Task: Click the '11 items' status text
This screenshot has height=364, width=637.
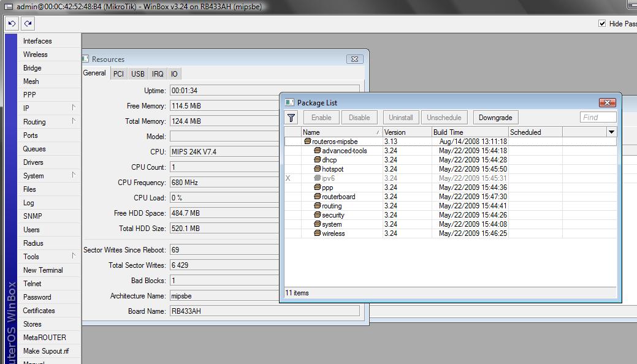Action: (x=297, y=293)
